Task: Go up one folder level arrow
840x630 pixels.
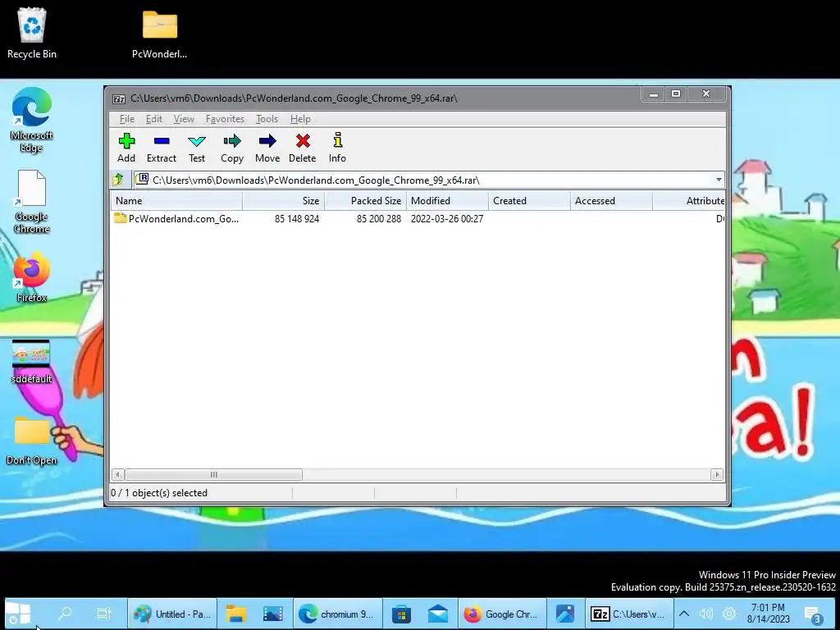Action: click(x=118, y=180)
